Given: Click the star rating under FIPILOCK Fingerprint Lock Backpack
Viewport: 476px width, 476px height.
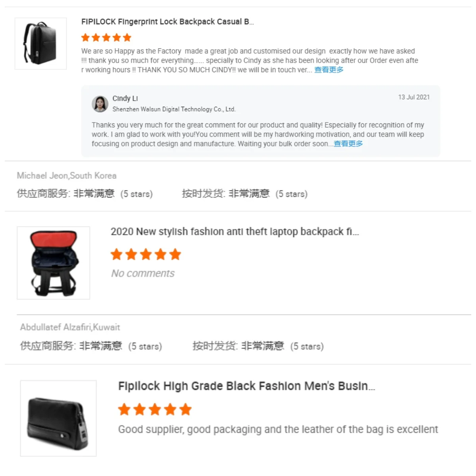Looking at the screenshot, I should tap(106, 38).
